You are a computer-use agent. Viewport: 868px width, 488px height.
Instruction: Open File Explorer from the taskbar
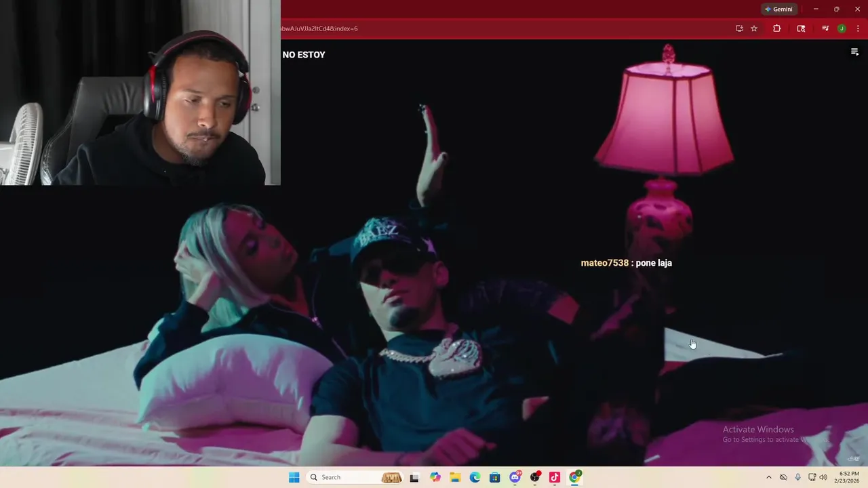pyautogui.click(x=455, y=477)
